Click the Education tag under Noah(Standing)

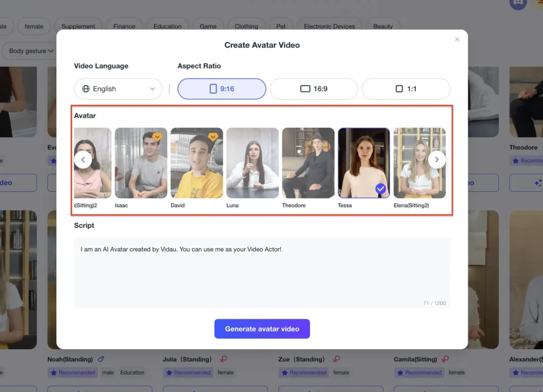(x=132, y=372)
